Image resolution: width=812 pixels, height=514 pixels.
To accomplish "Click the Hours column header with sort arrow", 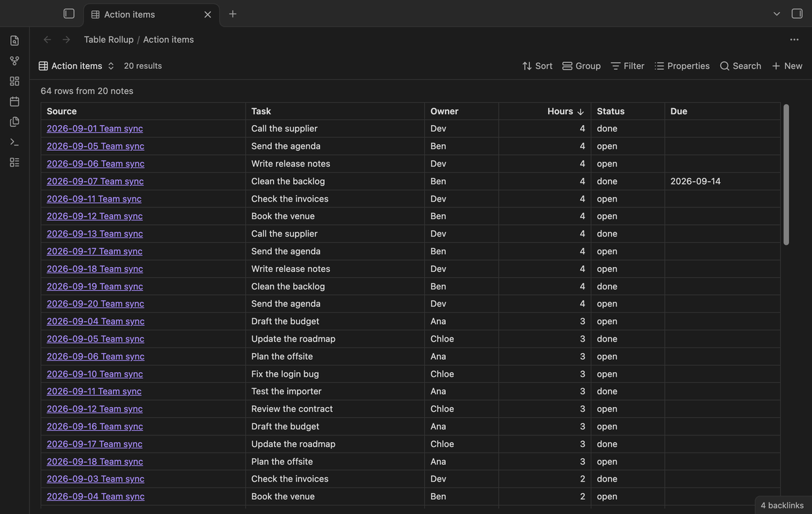I will tap(545, 111).
